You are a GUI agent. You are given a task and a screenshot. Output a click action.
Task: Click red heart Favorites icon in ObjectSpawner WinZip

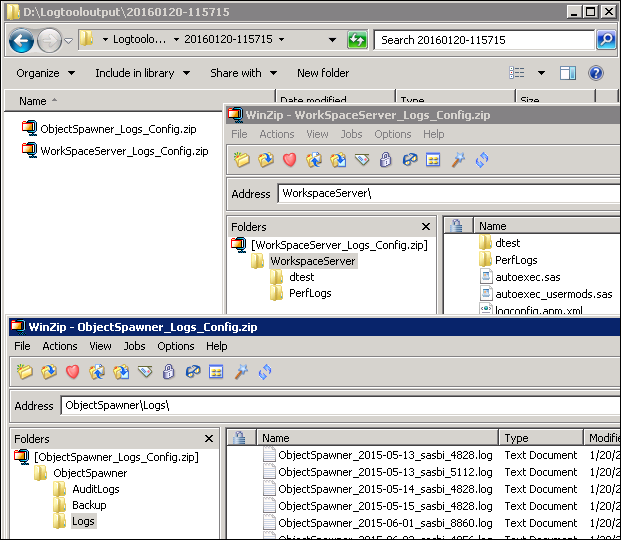[x=72, y=372]
